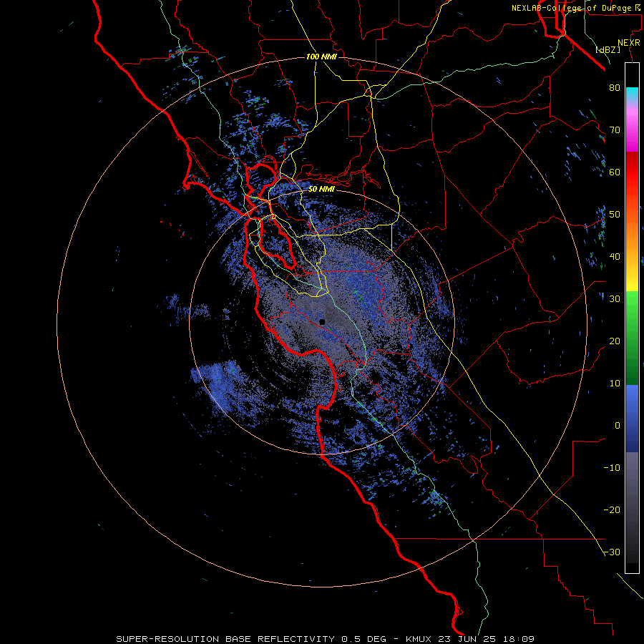Click the 40 value on the dBZ scale
Screen dimensions: 644x644
coord(615,257)
